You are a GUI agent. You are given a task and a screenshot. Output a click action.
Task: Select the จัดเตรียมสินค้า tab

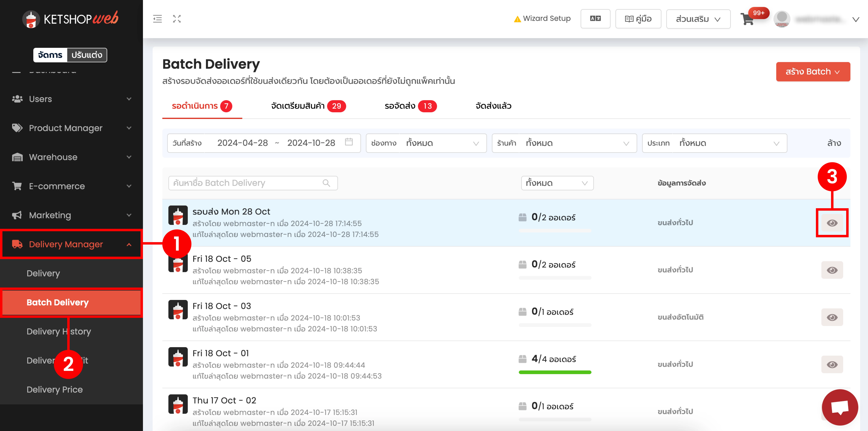point(308,106)
